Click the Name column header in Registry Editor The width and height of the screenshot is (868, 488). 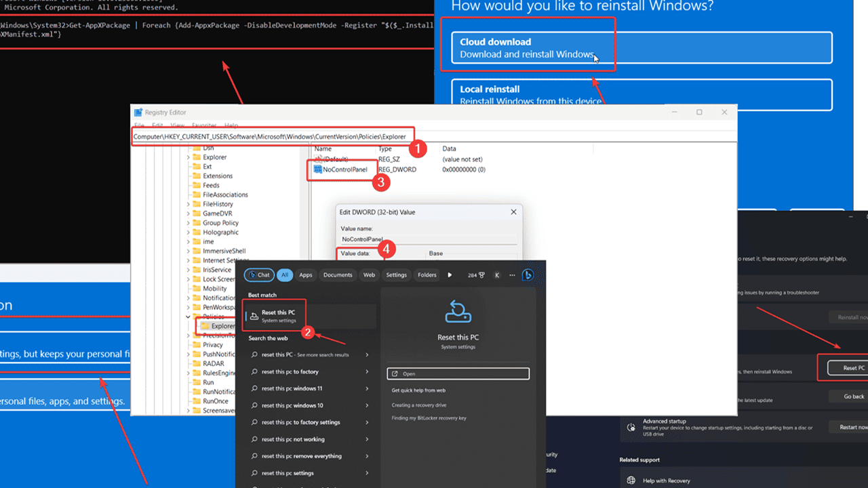(323, 148)
